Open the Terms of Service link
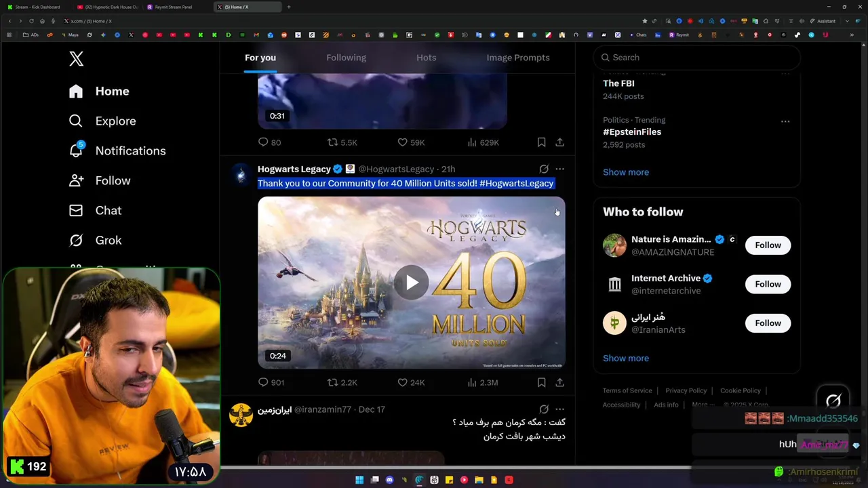This screenshot has width=868, height=488. coord(627,390)
